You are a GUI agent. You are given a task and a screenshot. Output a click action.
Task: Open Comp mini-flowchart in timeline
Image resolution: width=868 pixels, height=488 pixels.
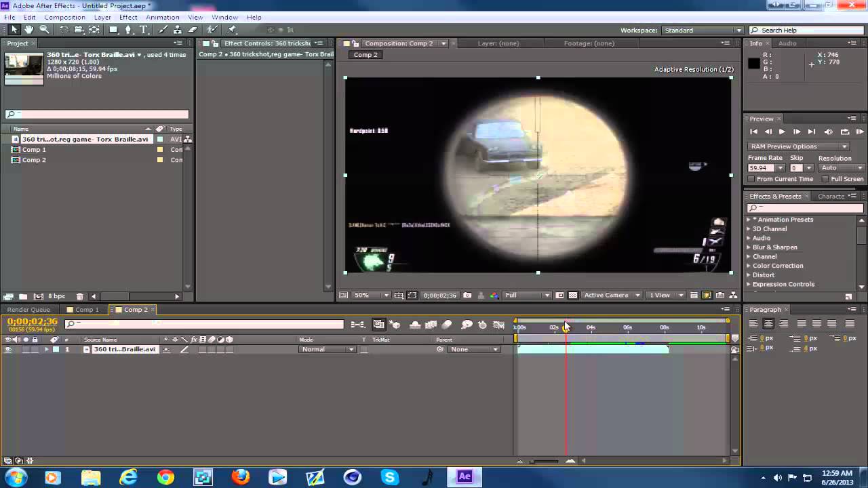click(358, 325)
